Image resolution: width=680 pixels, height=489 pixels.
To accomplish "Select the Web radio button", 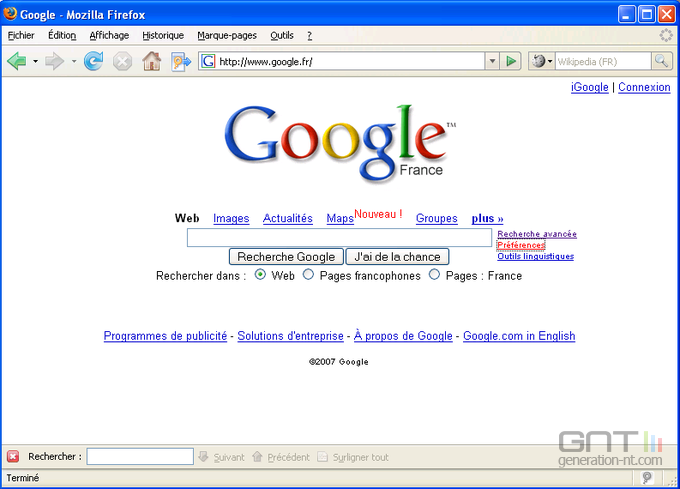I will point(260,275).
